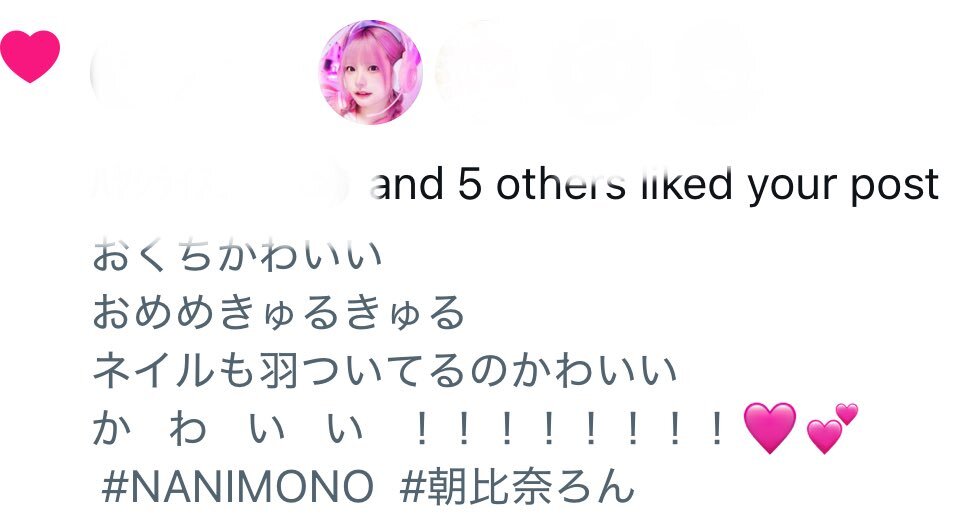Screen dimensions: 958x517
Task: Select the 'ネイルも羽ついてるのかわいい' line
Action: point(385,370)
